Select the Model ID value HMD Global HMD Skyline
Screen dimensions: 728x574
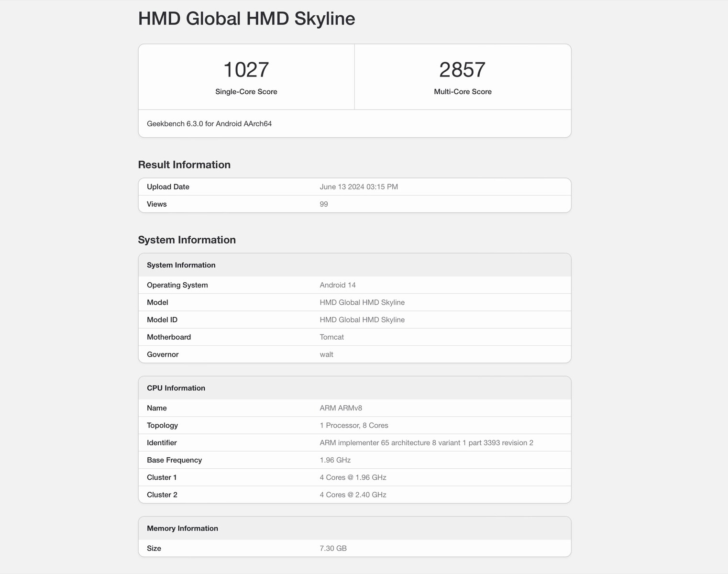(x=362, y=320)
